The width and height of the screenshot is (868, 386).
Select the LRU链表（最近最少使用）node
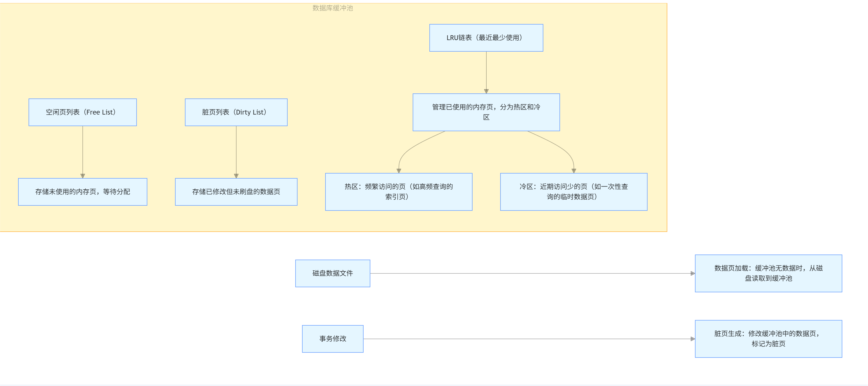(x=486, y=38)
